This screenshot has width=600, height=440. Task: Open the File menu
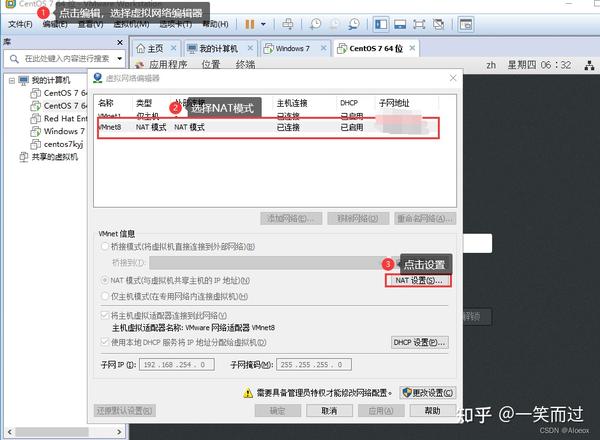20,24
